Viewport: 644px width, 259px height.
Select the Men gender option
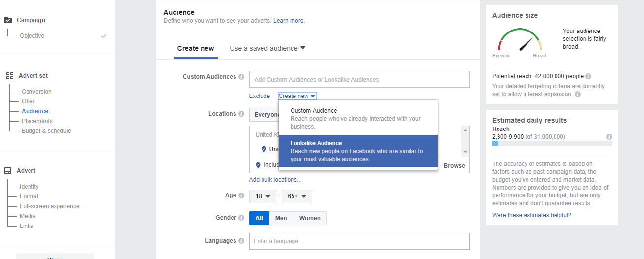click(281, 218)
